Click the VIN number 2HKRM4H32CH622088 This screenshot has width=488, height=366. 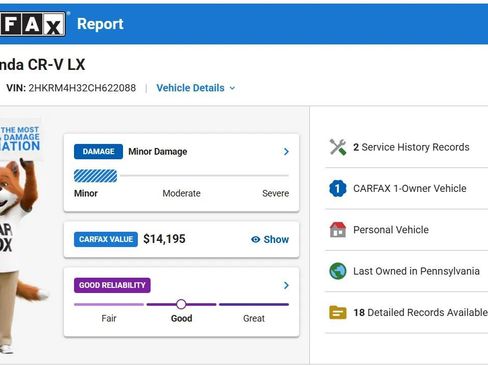click(x=82, y=88)
